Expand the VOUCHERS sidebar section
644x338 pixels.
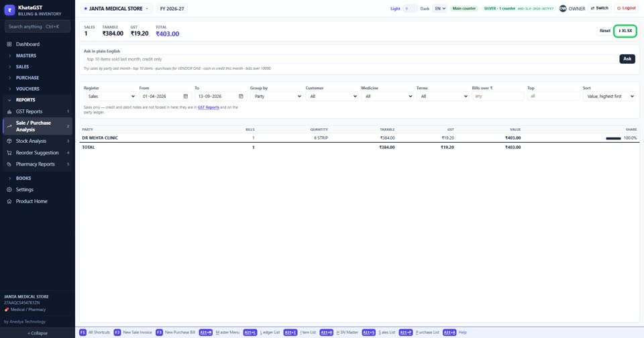(x=38, y=89)
